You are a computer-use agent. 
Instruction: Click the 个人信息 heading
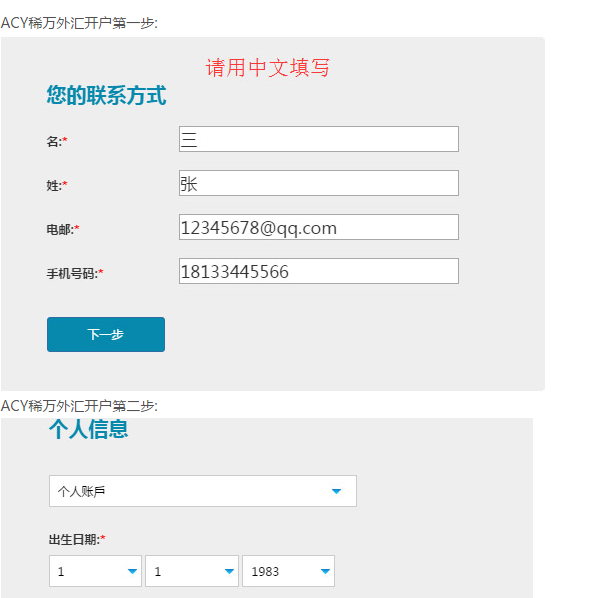tap(89, 429)
